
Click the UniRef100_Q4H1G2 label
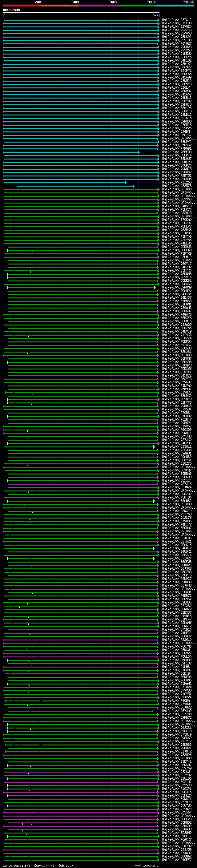tap(177, 61)
